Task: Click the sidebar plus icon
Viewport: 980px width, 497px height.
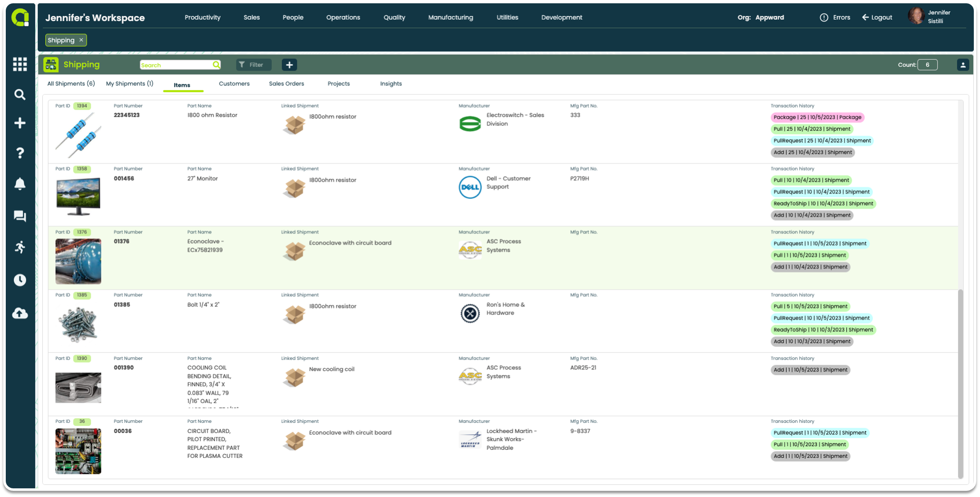Action: [x=20, y=123]
